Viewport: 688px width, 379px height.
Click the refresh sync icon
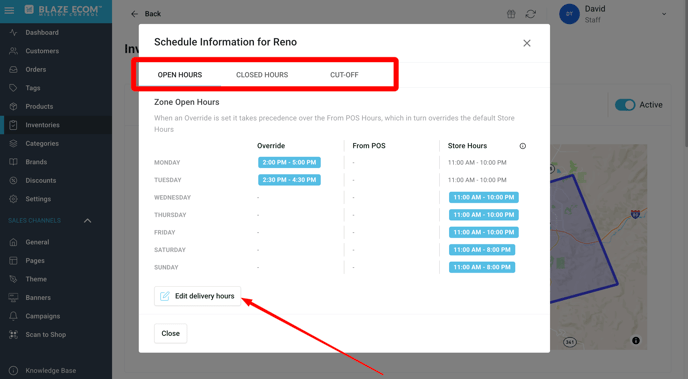(x=531, y=14)
